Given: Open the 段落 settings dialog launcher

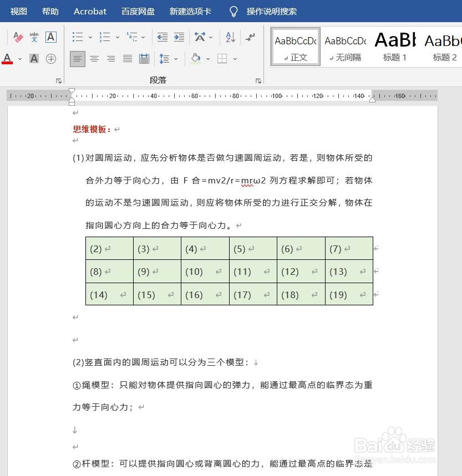Looking at the screenshot, I should tap(258, 80).
